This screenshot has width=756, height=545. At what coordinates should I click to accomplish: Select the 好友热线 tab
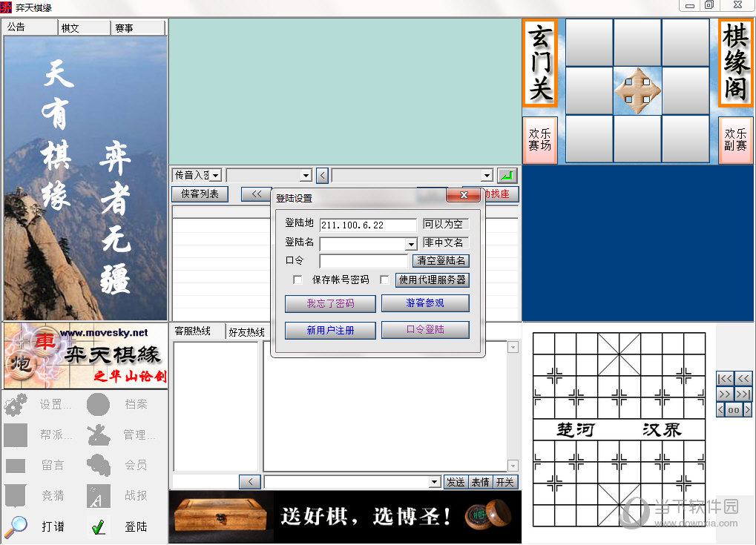click(x=246, y=331)
